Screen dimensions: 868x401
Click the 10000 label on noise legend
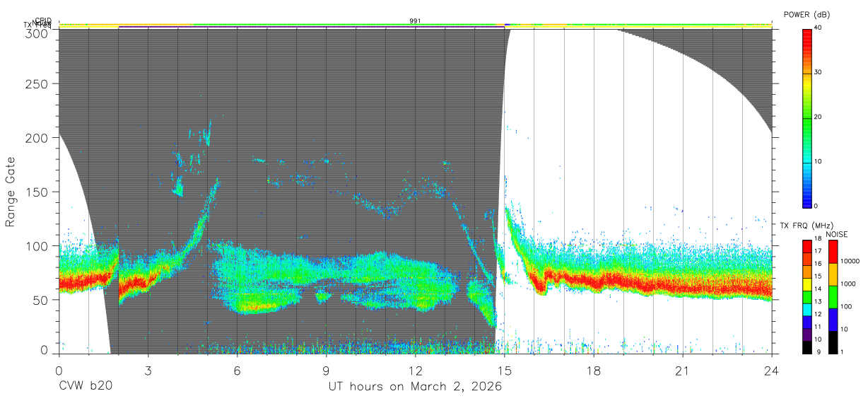click(850, 262)
